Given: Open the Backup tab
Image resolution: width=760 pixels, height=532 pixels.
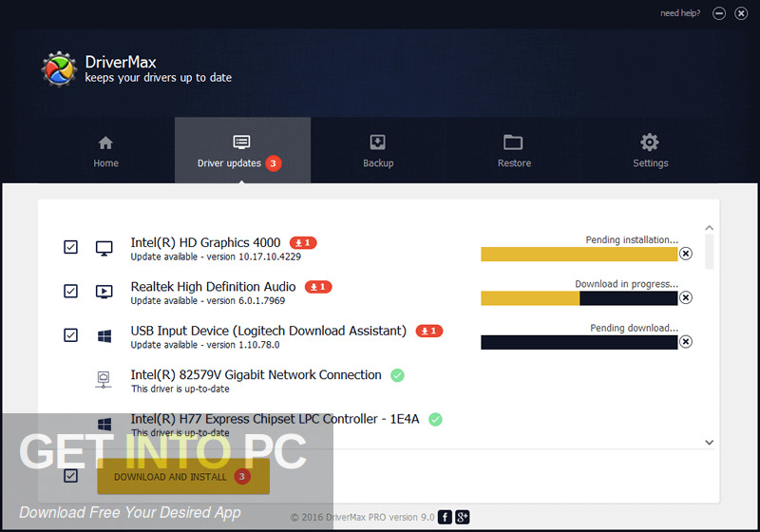Looking at the screenshot, I should click(x=378, y=151).
